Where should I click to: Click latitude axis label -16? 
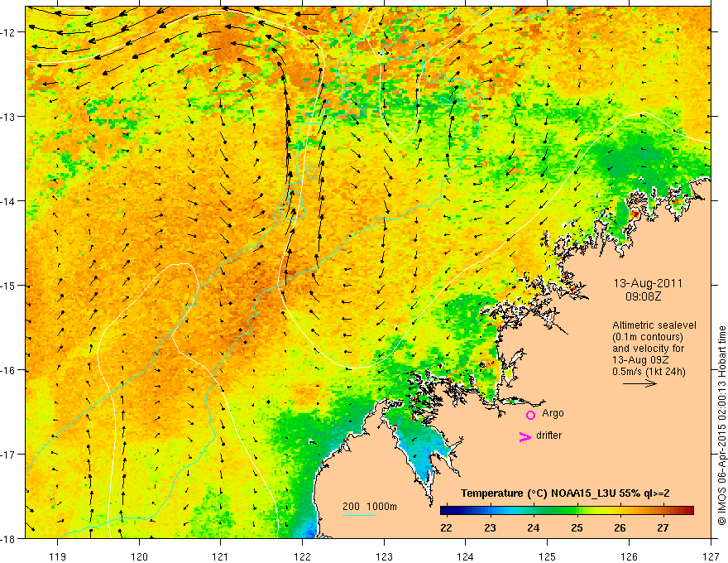coord(9,370)
